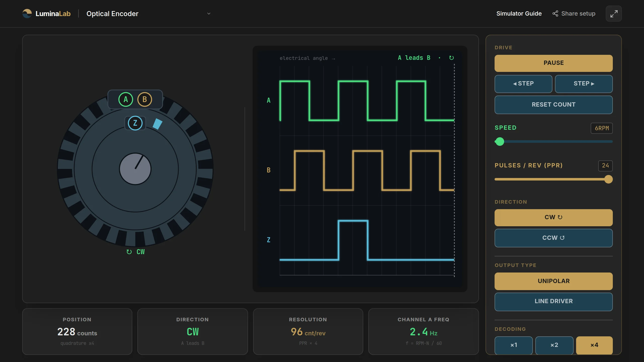Click the 'quadrature x4' caption
The image size is (644, 362).
coord(77,343)
